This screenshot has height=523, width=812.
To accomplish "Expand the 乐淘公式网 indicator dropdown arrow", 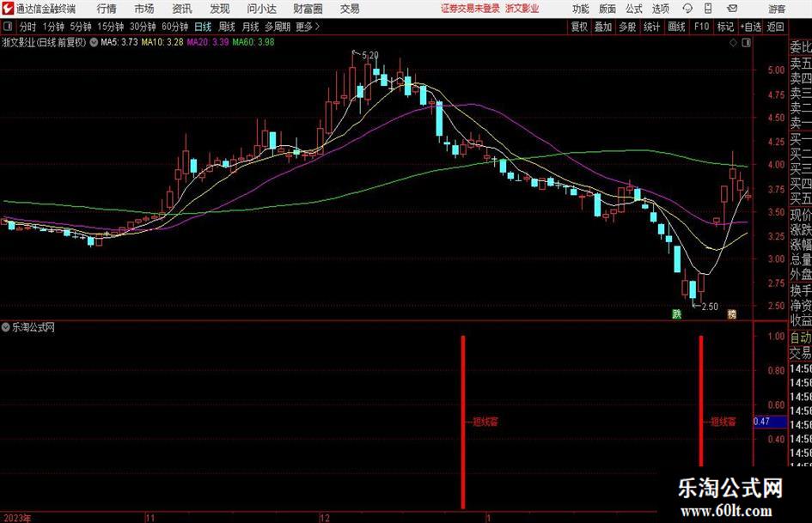I will point(6,326).
